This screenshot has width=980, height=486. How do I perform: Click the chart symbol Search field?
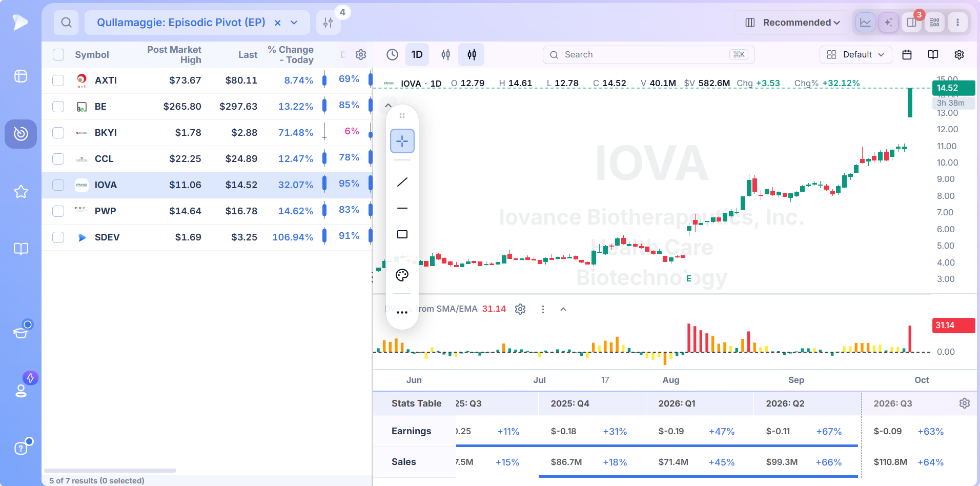click(x=649, y=55)
